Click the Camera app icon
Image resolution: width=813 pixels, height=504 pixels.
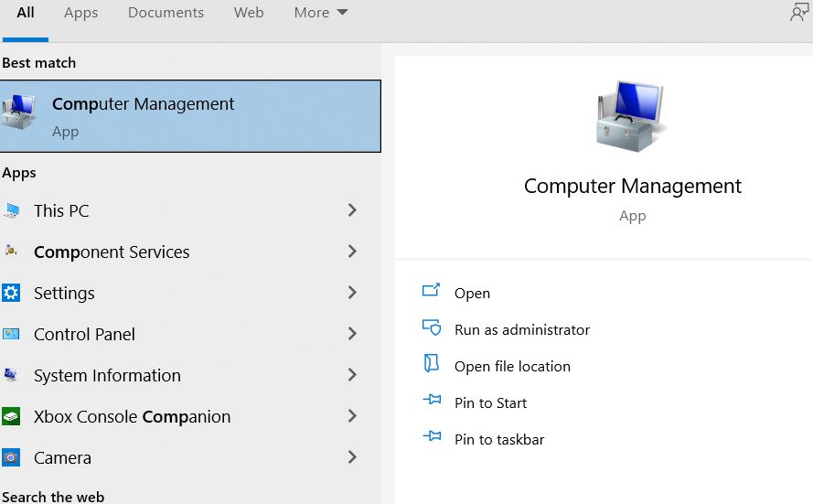11,457
